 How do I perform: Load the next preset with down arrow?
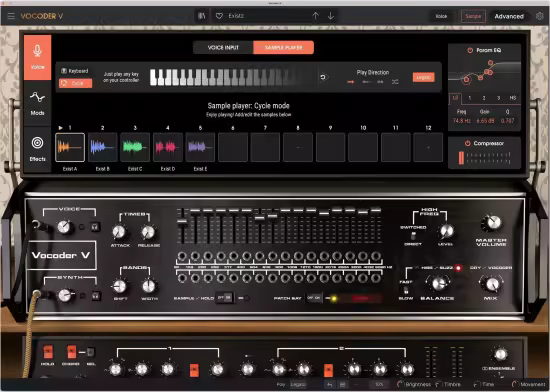coord(331,16)
